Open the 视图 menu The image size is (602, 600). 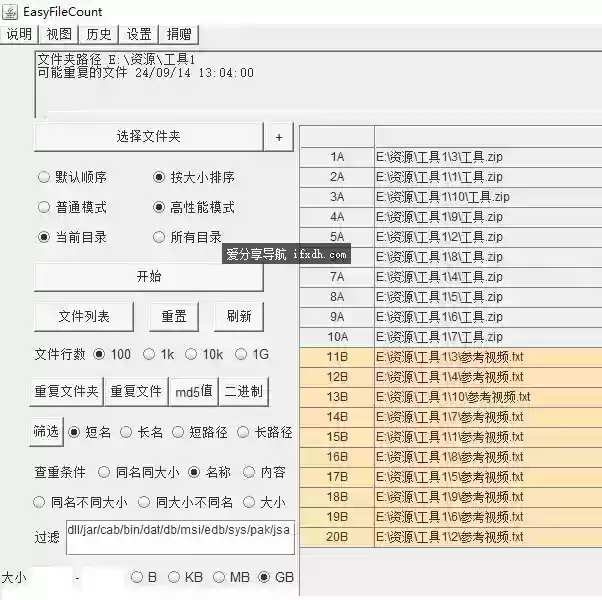pyautogui.click(x=59, y=35)
